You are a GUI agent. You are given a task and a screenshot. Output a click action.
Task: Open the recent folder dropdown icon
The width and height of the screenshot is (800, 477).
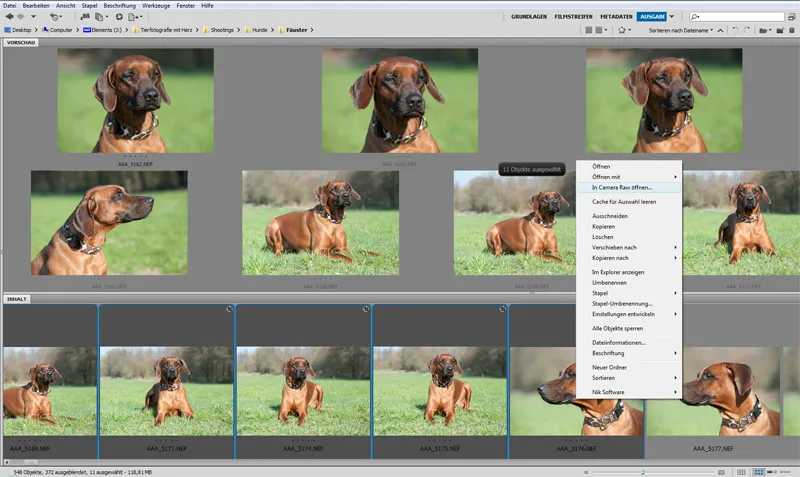[x=764, y=30]
